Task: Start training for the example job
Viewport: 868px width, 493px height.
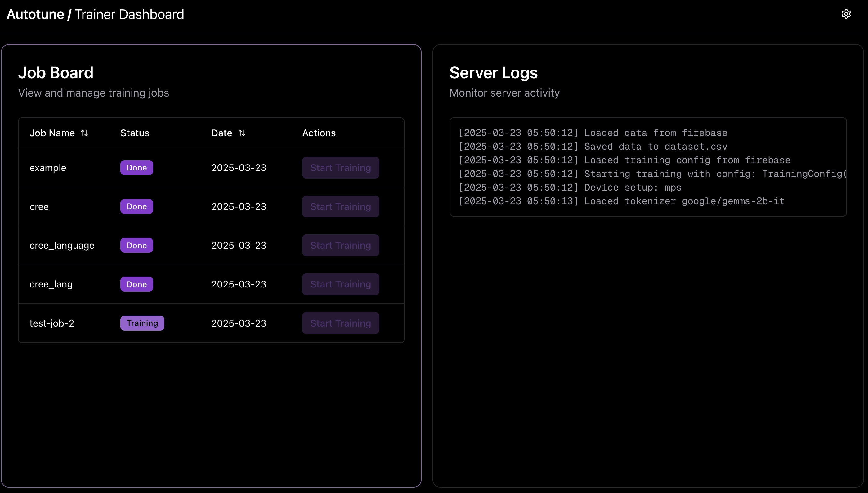Action: 340,168
